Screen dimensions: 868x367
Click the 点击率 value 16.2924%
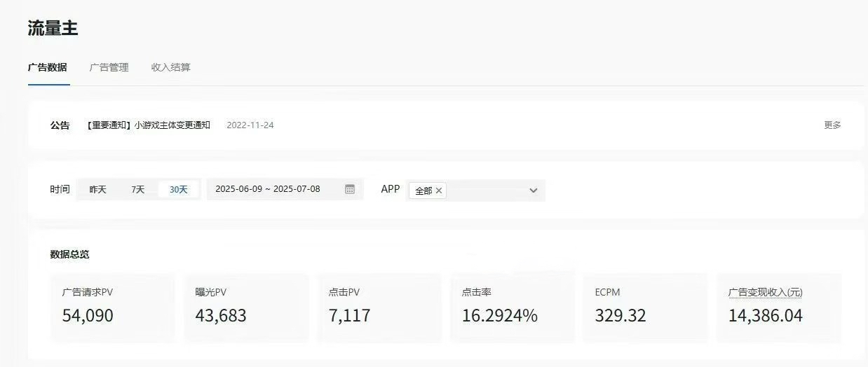pos(499,316)
